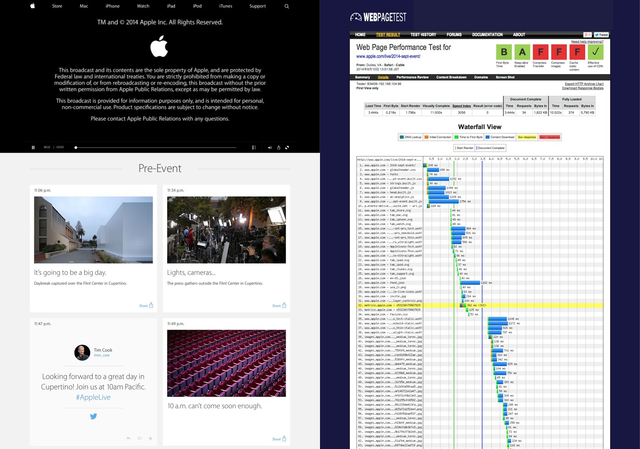Open the "Need help improving?" link
This screenshot has height=449, width=640.
587,42
